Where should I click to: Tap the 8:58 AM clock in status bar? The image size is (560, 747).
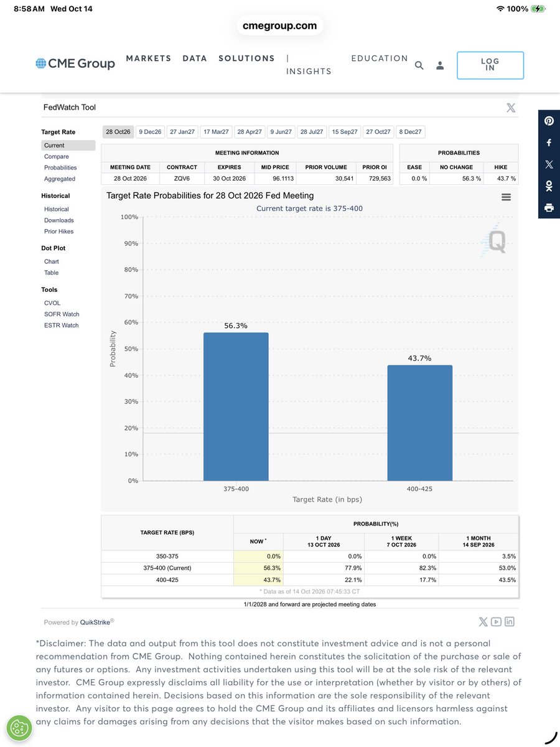tap(29, 9)
